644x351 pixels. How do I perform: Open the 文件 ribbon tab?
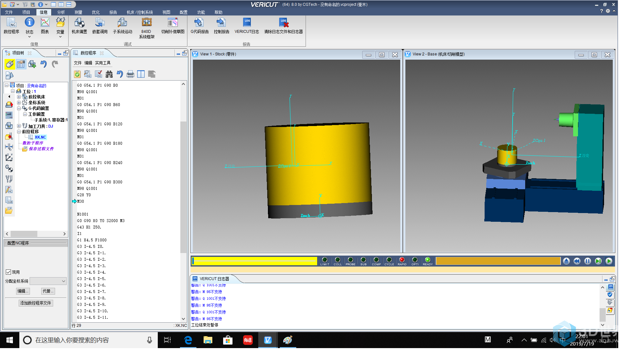(9, 12)
